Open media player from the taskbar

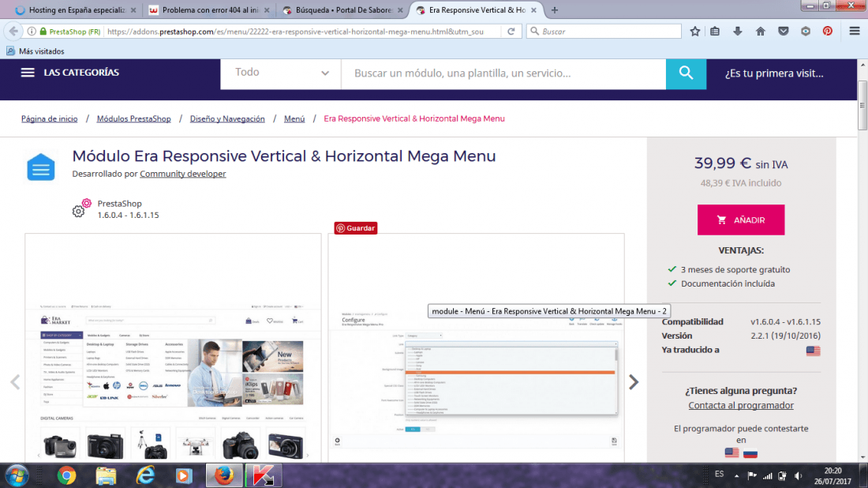(x=184, y=476)
